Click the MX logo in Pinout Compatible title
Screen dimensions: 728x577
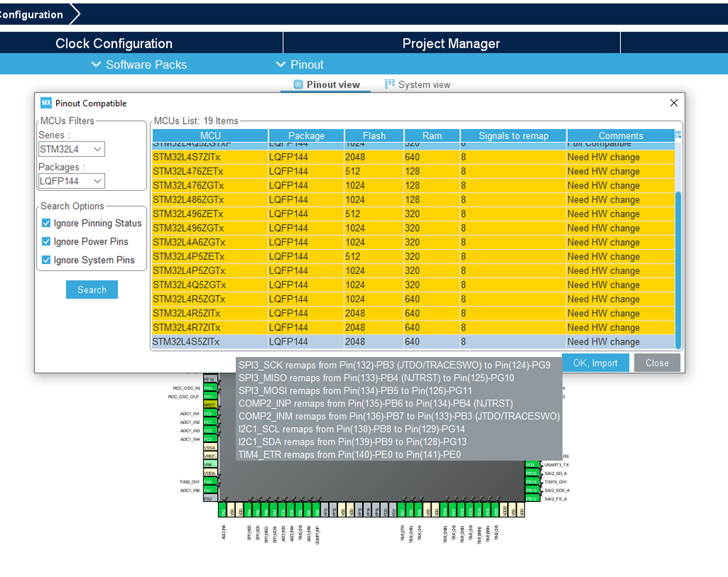point(45,103)
